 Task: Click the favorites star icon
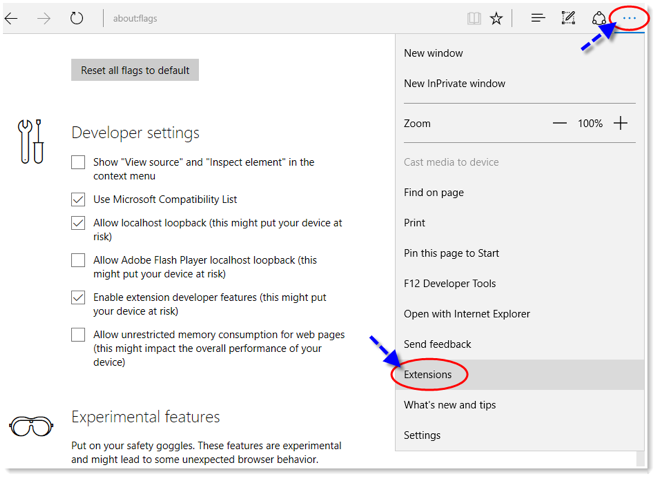tap(496, 18)
